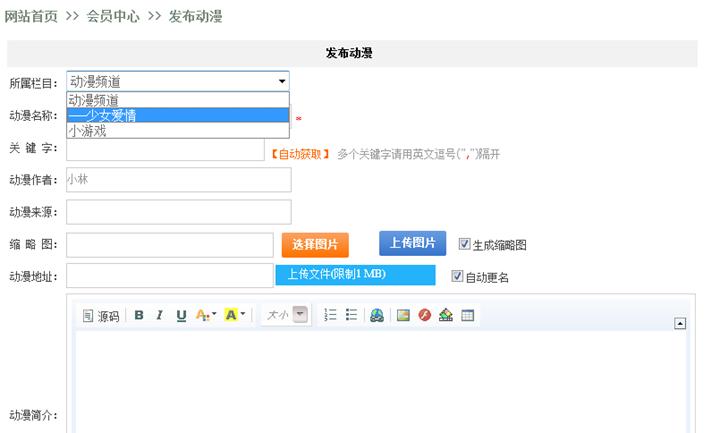Insert a numbered list
Screen dimensions: 720x433
(330, 315)
